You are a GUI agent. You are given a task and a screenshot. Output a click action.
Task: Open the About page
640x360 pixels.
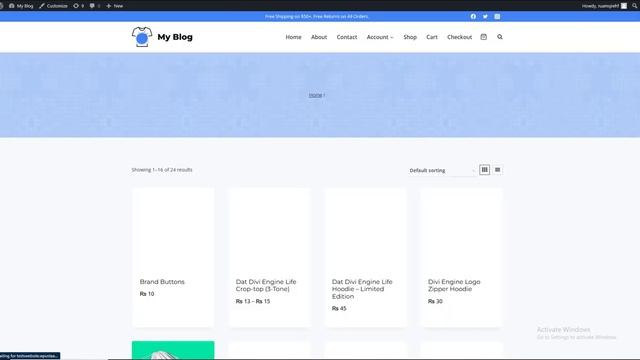pos(319,37)
